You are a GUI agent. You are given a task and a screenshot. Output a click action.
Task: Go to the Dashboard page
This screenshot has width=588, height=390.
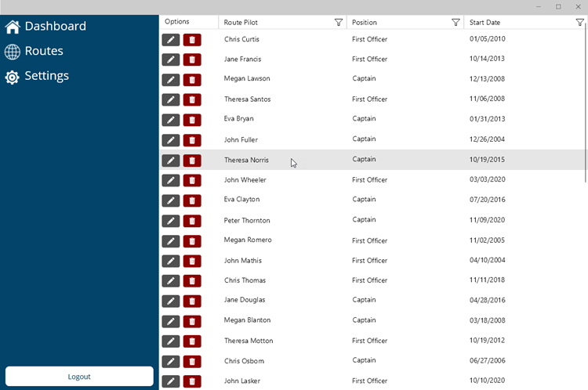coord(55,27)
